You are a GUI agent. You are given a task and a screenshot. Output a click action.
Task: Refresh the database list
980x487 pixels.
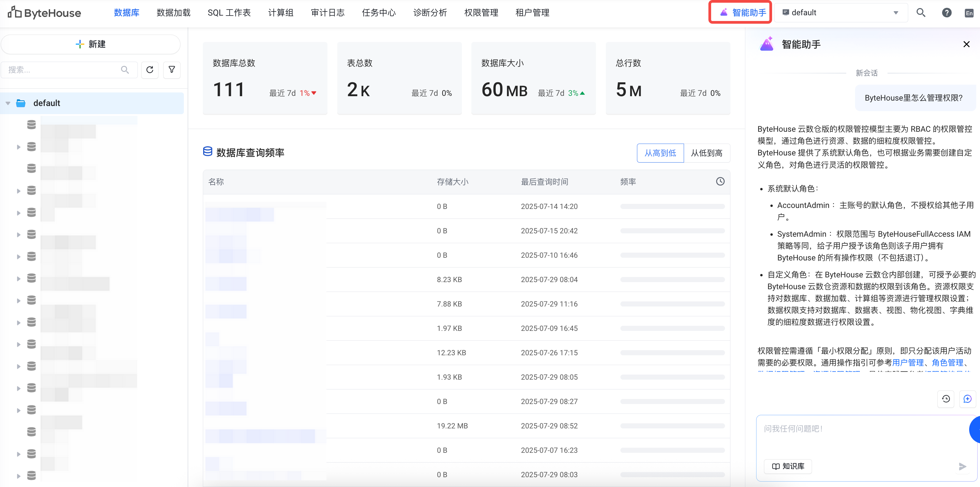click(x=150, y=70)
